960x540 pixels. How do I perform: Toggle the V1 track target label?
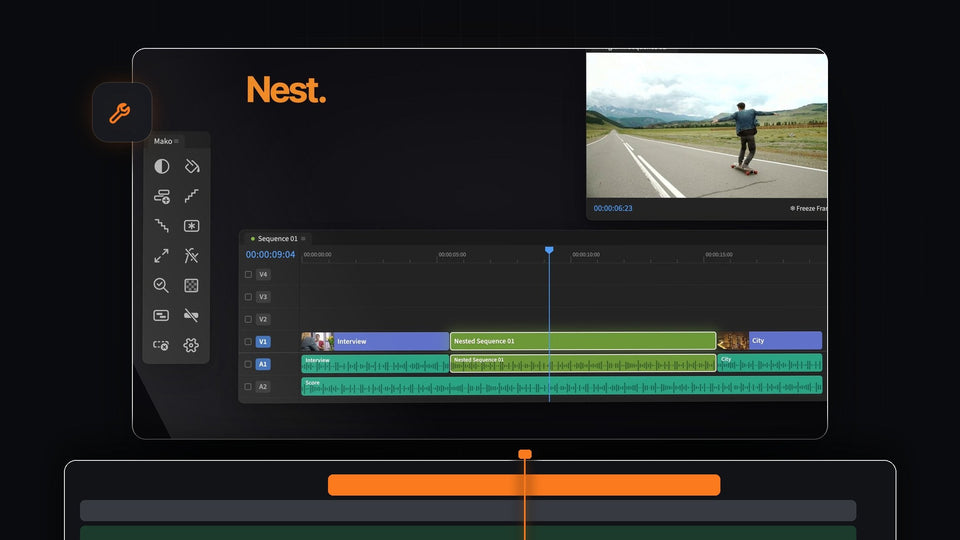point(263,342)
